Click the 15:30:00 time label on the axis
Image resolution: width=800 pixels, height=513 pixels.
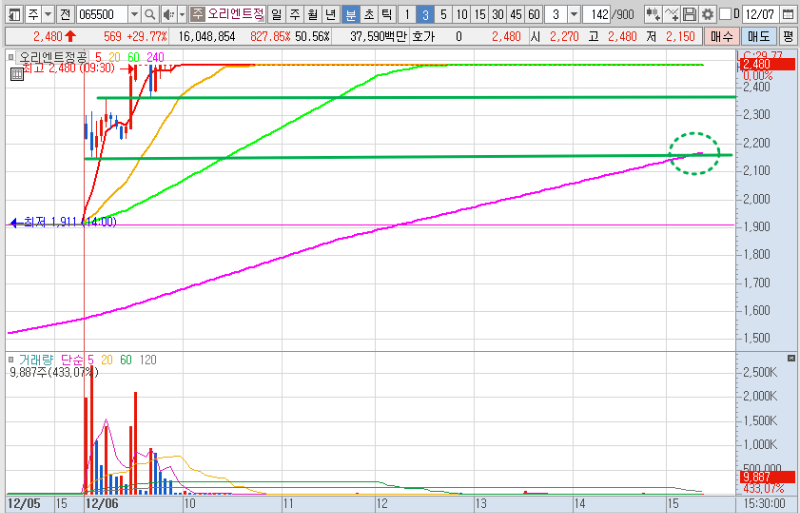pos(765,504)
